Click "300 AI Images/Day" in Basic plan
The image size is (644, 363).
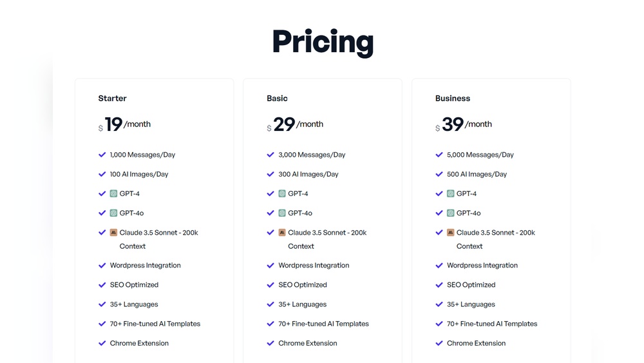click(308, 174)
